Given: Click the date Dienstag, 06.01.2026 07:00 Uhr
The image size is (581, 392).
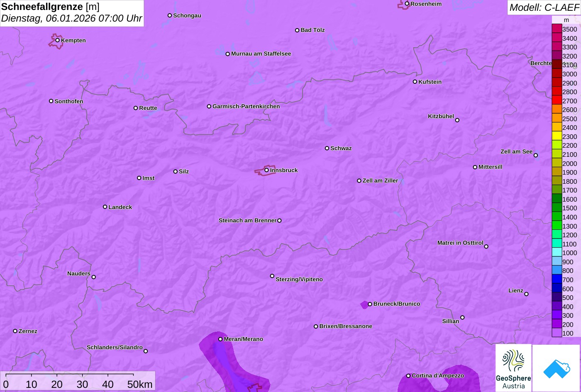Looking at the screenshot, I should [71, 19].
